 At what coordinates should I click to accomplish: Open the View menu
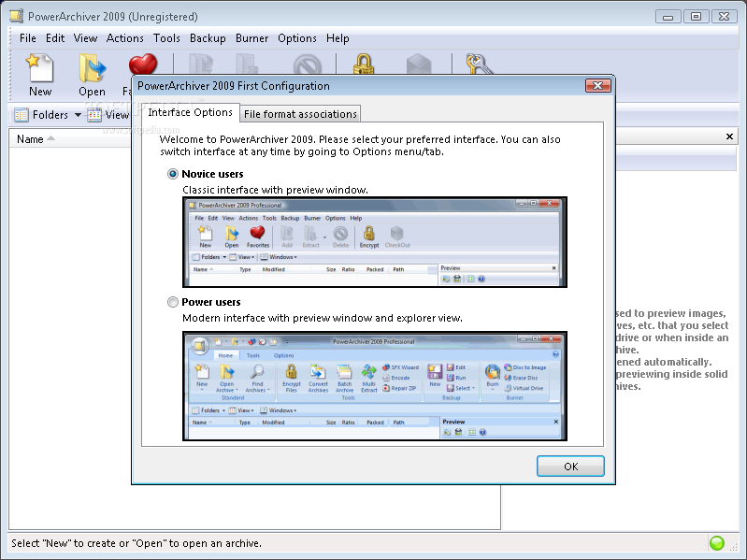[x=85, y=38]
